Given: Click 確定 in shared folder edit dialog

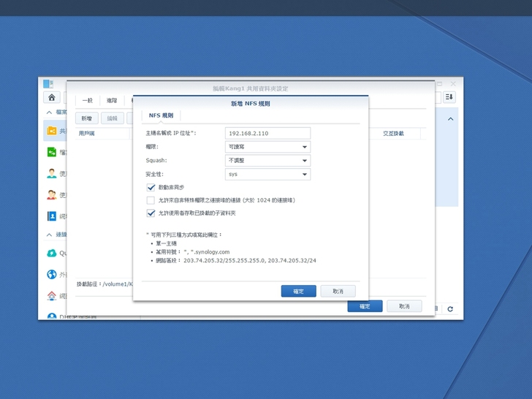Looking at the screenshot, I should coord(365,306).
